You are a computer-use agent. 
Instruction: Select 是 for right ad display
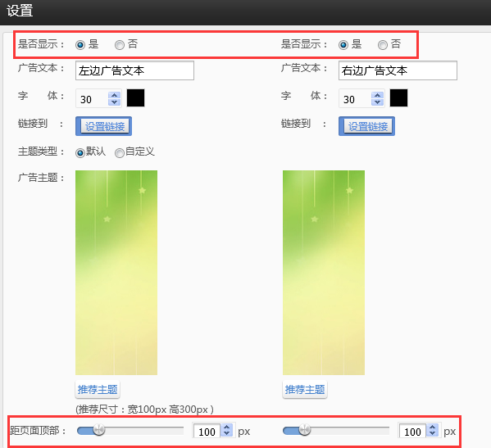click(343, 45)
